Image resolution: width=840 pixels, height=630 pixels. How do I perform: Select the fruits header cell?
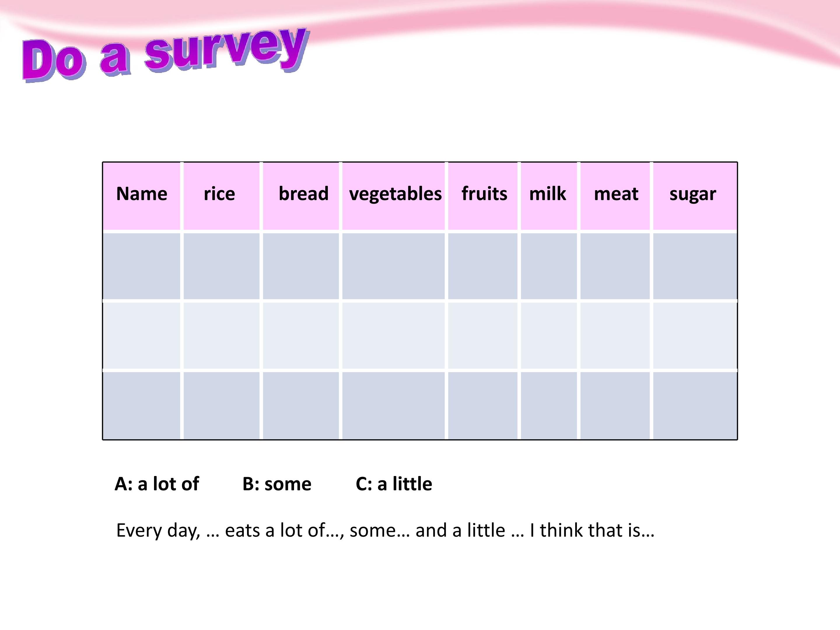(483, 196)
